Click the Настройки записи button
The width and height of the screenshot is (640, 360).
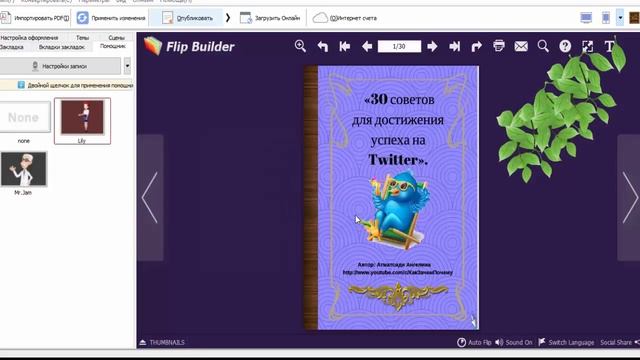click(60, 66)
